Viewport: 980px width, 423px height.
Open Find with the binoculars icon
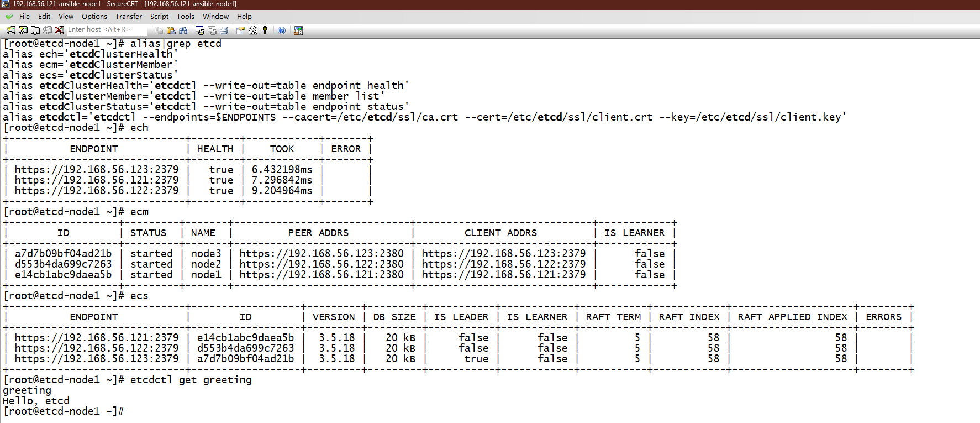pos(183,30)
